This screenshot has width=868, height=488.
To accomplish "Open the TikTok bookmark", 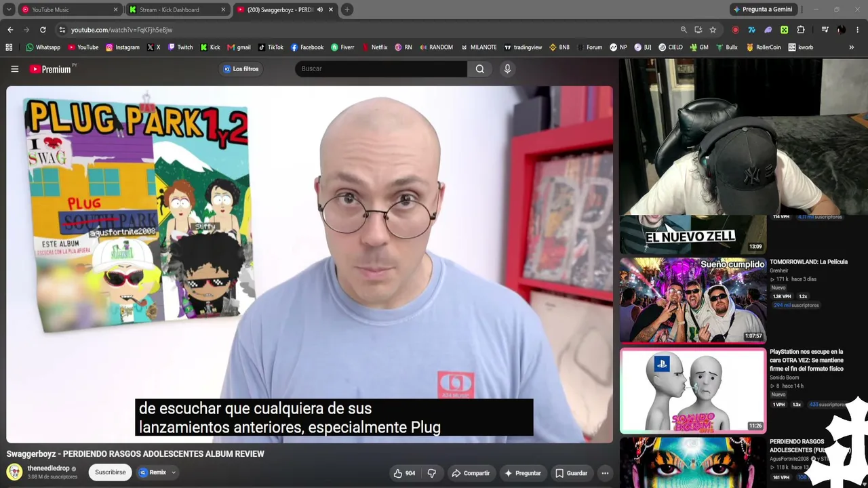I will pos(271,47).
